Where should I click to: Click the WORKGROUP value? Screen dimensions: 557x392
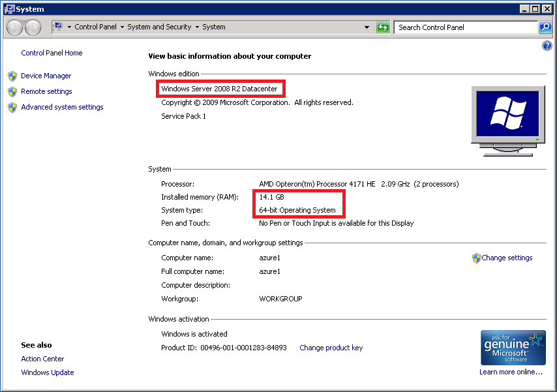tap(280, 299)
